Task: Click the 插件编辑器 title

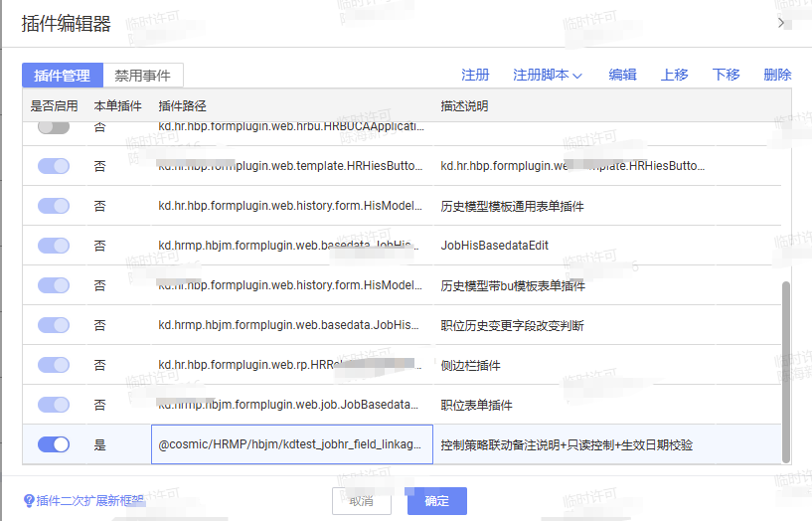Action: pyautogui.click(x=66, y=24)
